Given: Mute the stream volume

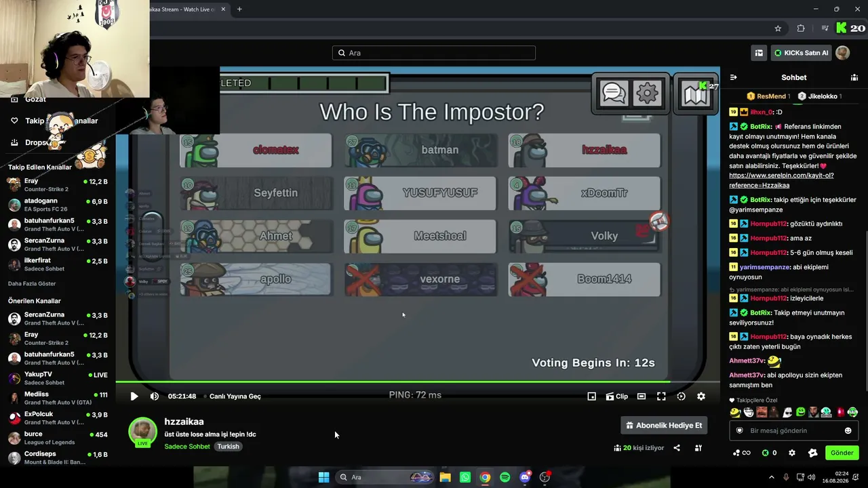Looking at the screenshot, I should click(154, 396).
